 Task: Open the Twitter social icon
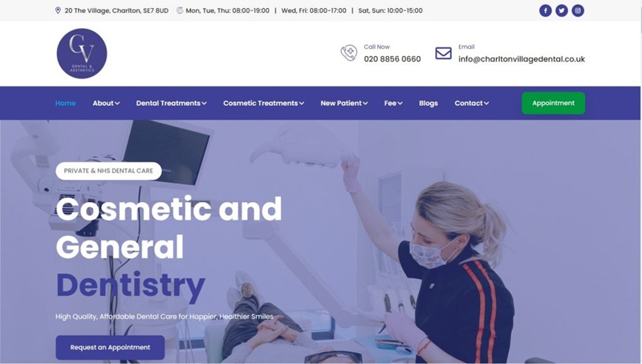[561, 10]
